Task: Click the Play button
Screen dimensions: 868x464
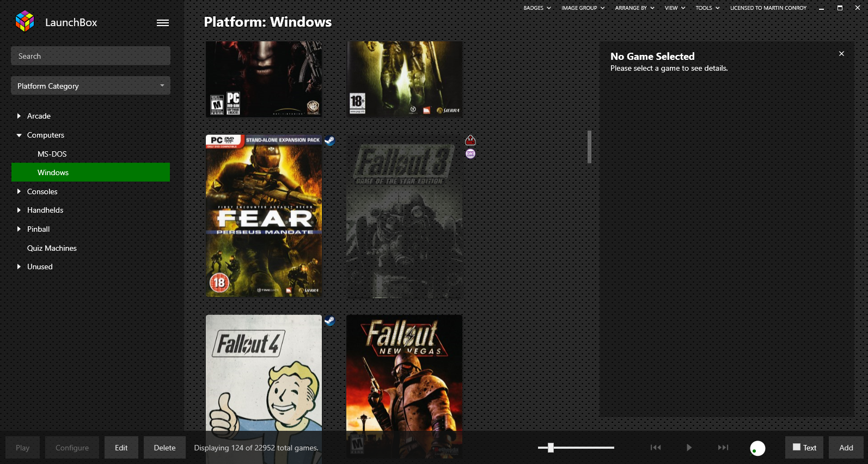Action: [23, 448]
